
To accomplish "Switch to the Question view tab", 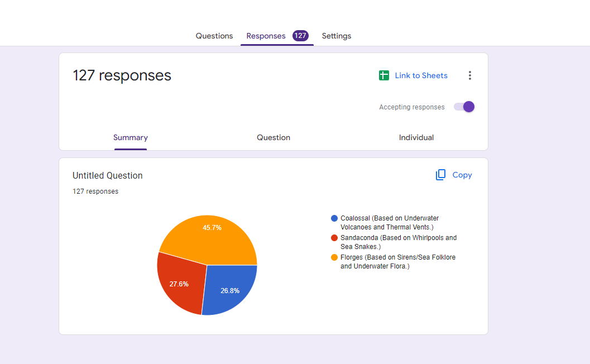I will pyautogui.click(x=274, y=137).
